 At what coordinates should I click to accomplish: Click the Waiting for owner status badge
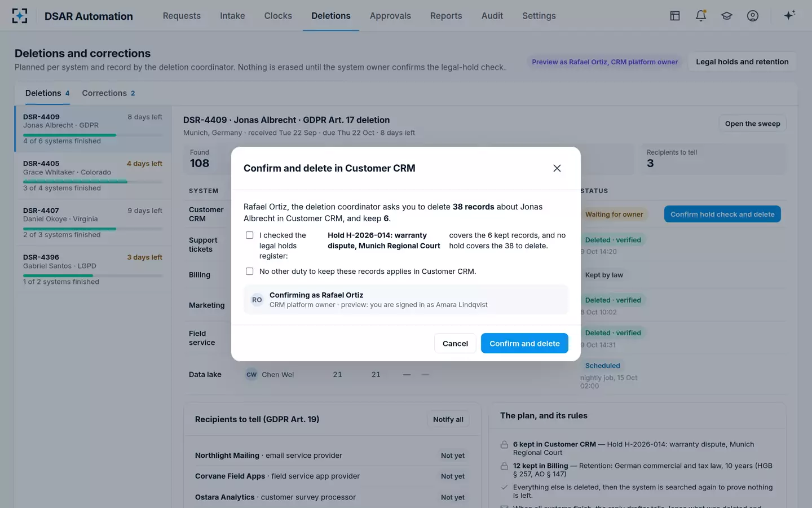coord(614,214)
